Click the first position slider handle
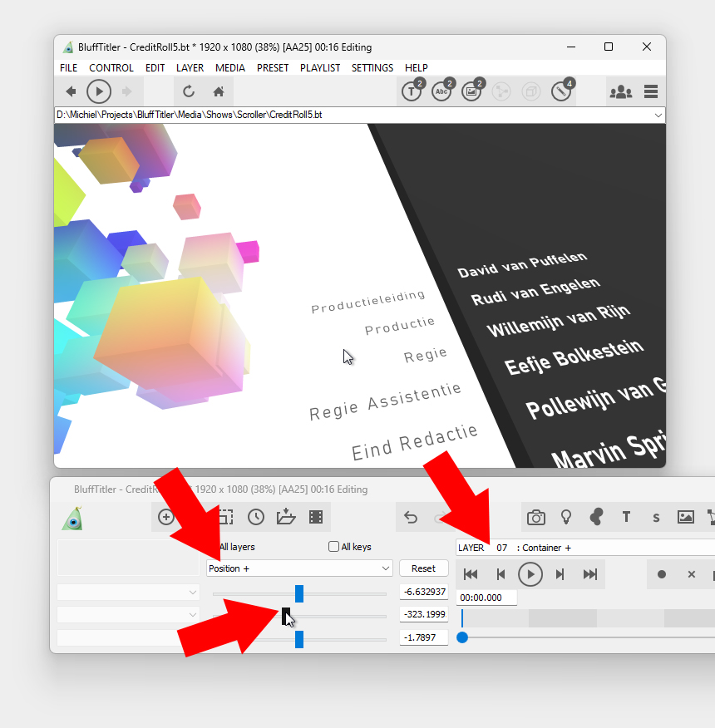This screenshot has height=728, width=715. (299, 594)
